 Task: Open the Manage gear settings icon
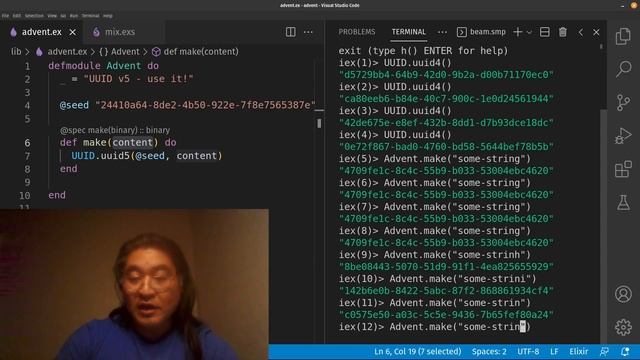623,327
